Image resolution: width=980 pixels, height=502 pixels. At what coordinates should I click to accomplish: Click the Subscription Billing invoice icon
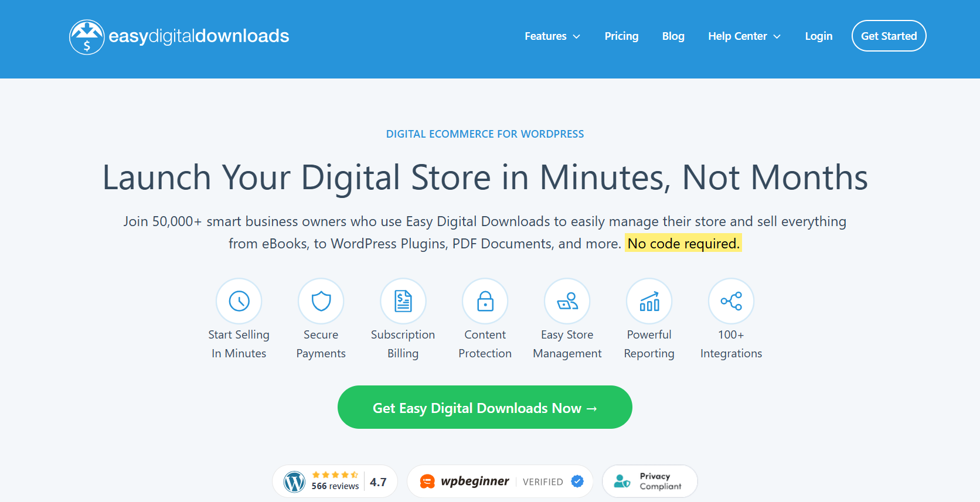coord(403,301)
